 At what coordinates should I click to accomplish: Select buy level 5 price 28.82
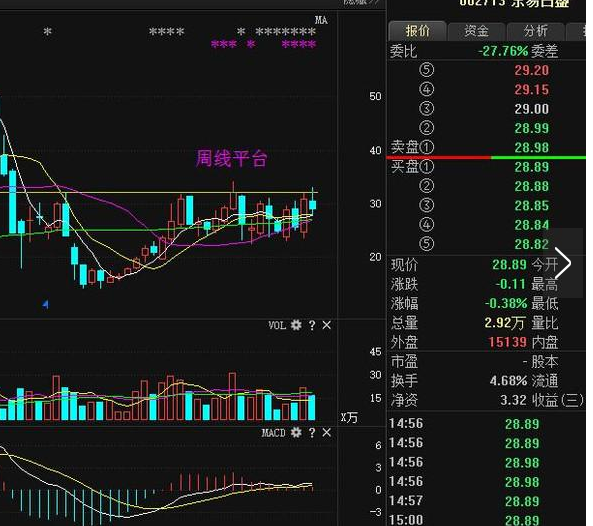point(531,244)
